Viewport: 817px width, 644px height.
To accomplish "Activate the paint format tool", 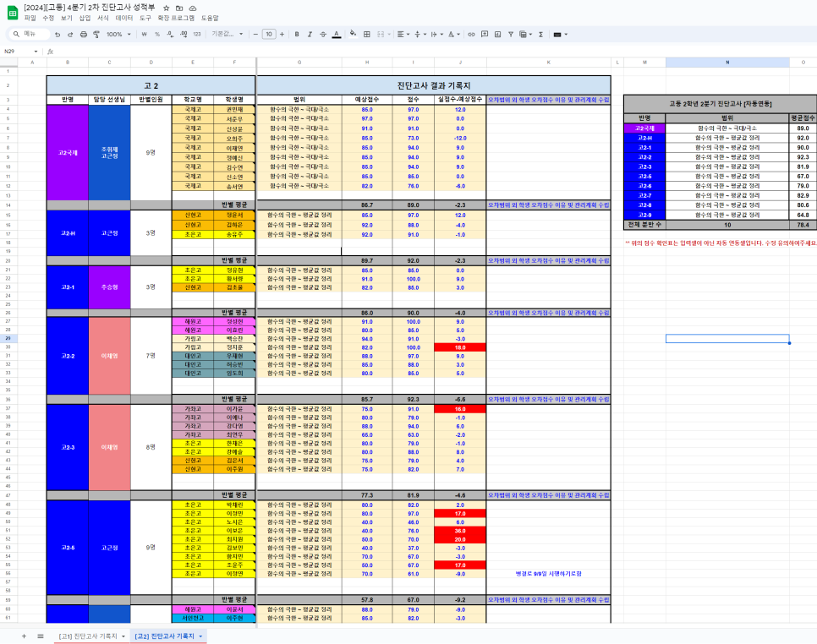I will point(96,35).
